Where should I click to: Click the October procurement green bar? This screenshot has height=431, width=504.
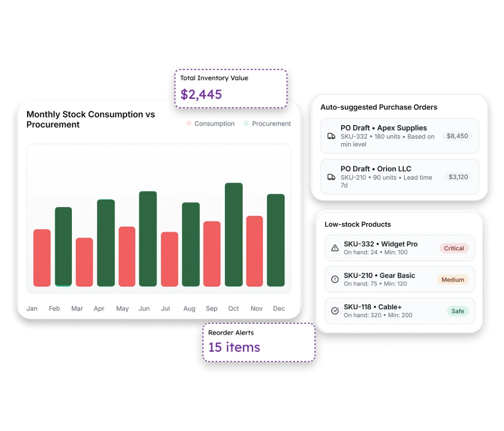tap(234, 235)
